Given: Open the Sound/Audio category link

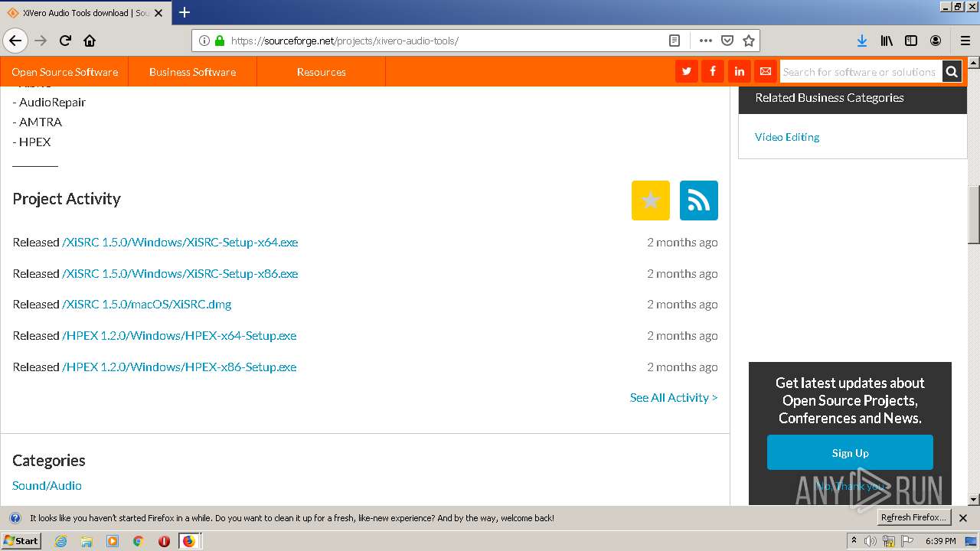Looking at the screenshot, I should tap(47, 485).
